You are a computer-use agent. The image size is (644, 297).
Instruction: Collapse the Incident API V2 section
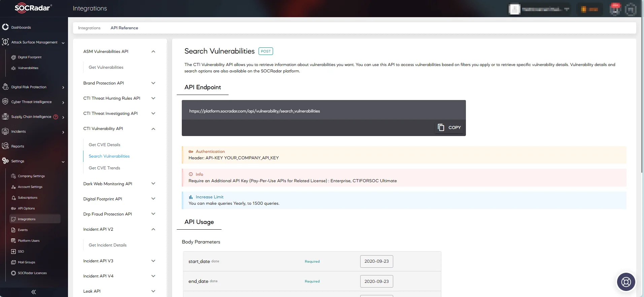click(153, 229)
